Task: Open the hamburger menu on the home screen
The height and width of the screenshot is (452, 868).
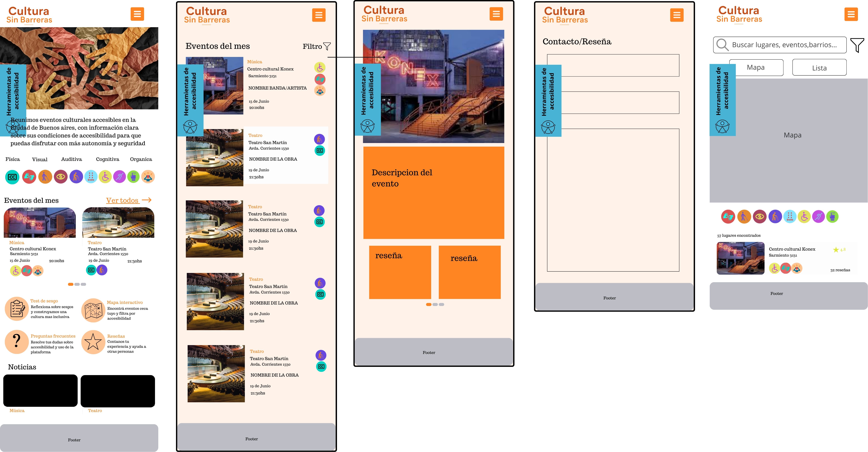Action: (x=137, y=14)
